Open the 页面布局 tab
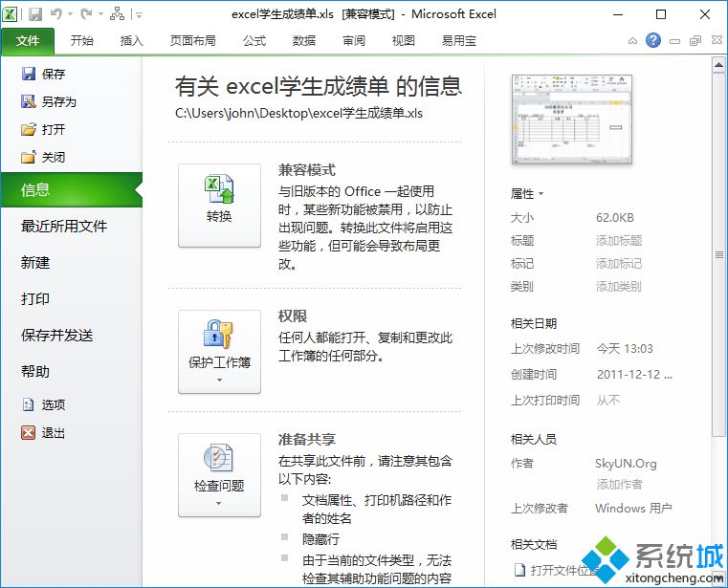Screen dimensions: 728x588 point(192,41)
